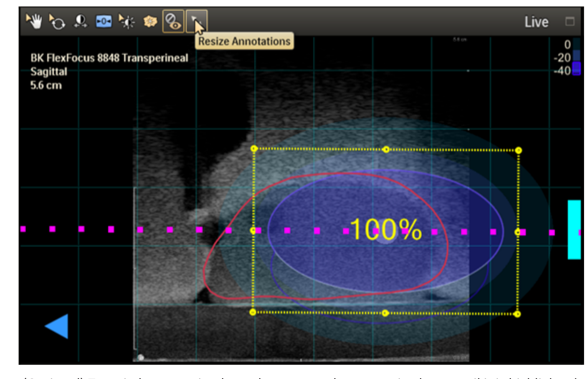588x379 pixels.
Task: Click the 5.6 cm depth label
Action: click(46, 85)
